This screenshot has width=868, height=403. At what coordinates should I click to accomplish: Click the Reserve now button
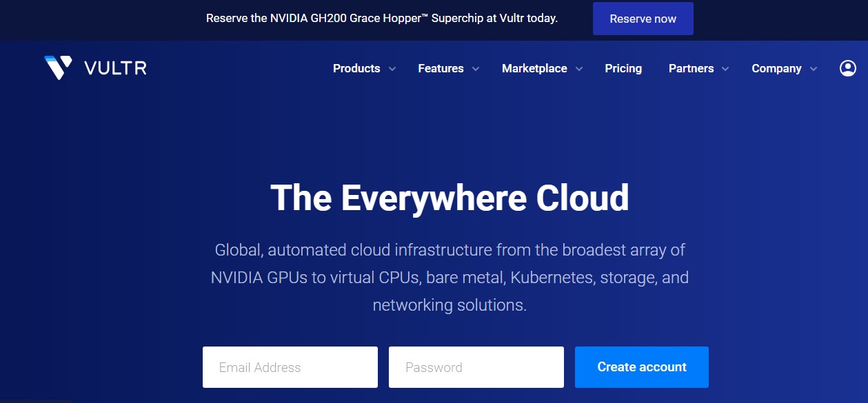point(643,19)
